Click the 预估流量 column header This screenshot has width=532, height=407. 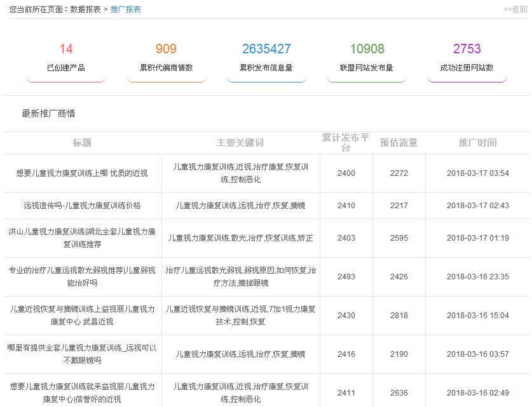click(x=399, y=143)
